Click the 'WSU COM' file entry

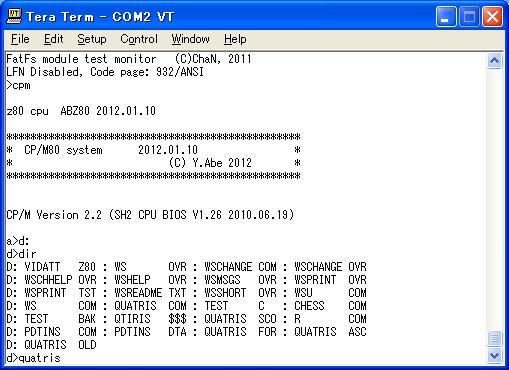coord(330,293)
